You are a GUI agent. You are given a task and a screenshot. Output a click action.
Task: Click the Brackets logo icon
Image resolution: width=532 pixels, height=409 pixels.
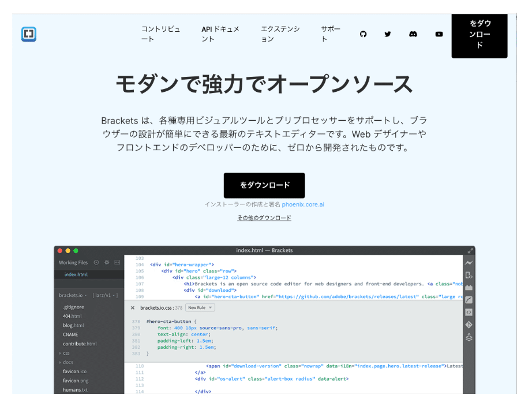pyautogui.click(x=29, y=34)
